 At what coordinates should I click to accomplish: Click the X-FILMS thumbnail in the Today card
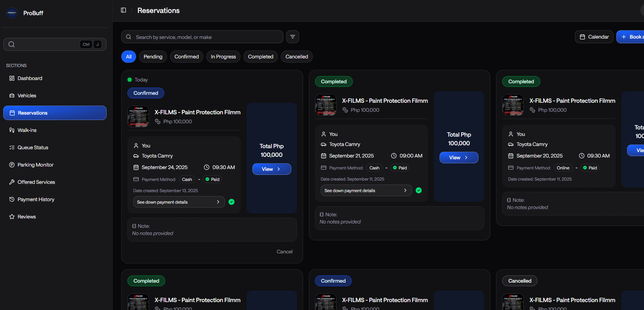[138, 116]
